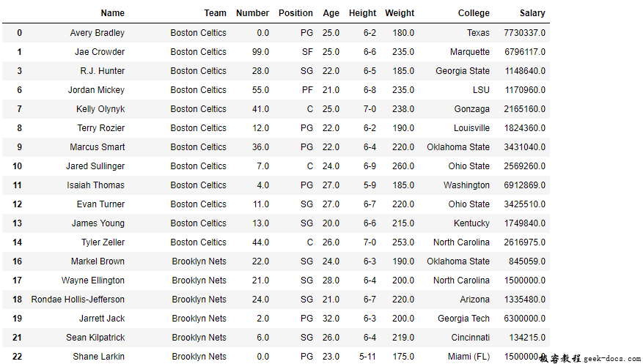Select Marcus Smart's Oklahoma State cell
Screen dimensions: 643x364
pos(458,147)
